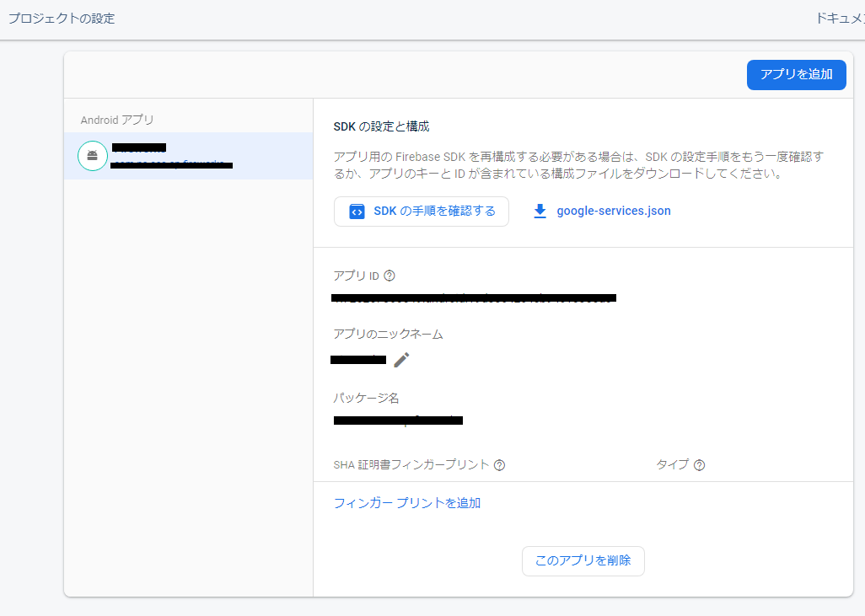Click the プロジェクトの設定 page title
This screenshot has width=865, height=616.
62,19
